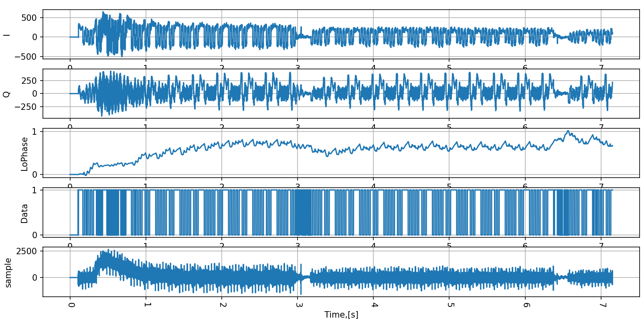Image resolution: width=644 pixels, height=322 pixels.
Task: Click the LoPhase peak near 6.5 seconds
Action: [x=568, y=131]
